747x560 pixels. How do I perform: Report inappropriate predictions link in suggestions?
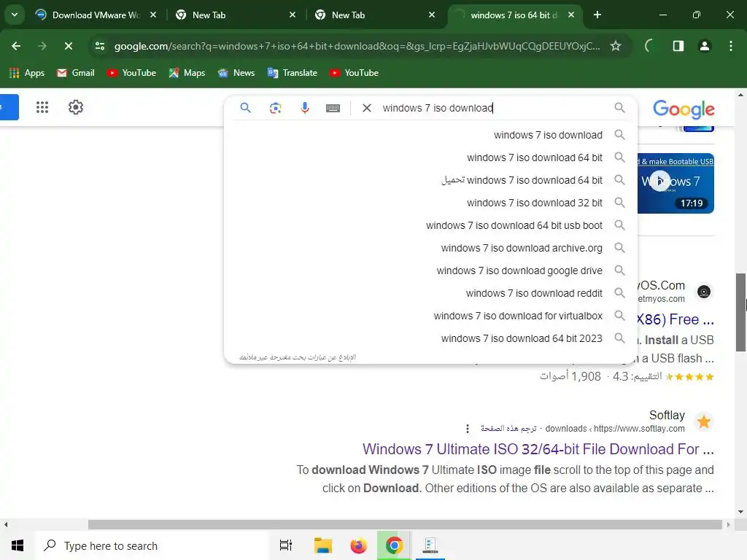[298, 357]
